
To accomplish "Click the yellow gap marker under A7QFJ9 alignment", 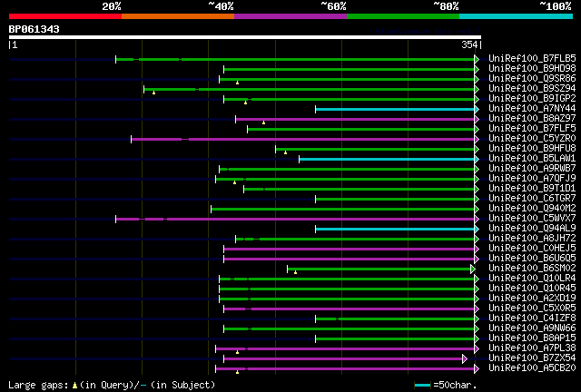I will click(234, 182).
